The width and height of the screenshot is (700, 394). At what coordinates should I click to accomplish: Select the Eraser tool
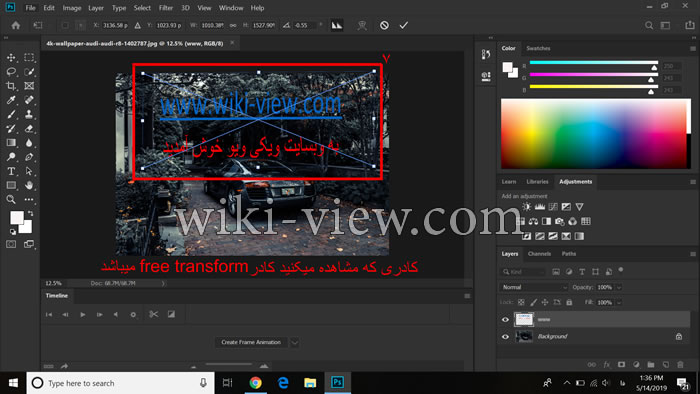(29, 129)
